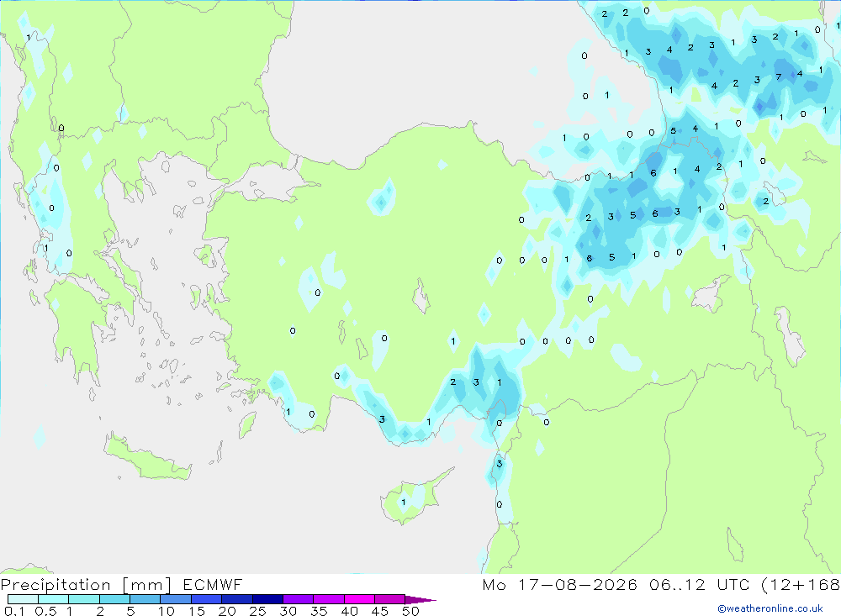
Task: Click the 30–35 mm violet legend swatch
Action: click(x=299, y=599)
